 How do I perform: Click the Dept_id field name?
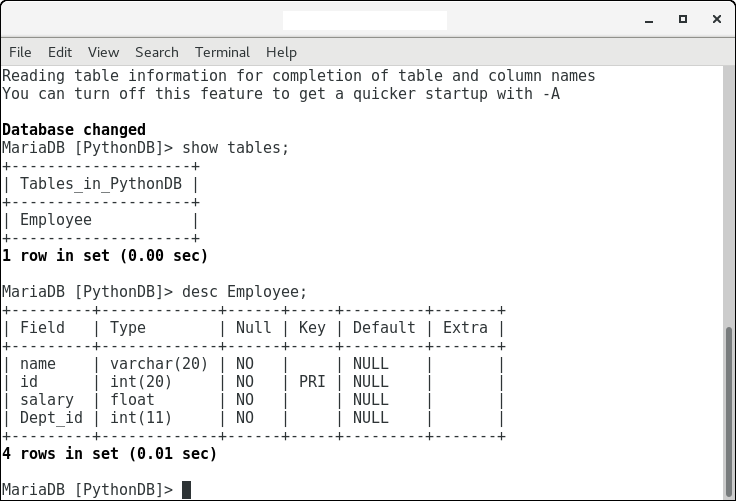[x=51, y=418]
